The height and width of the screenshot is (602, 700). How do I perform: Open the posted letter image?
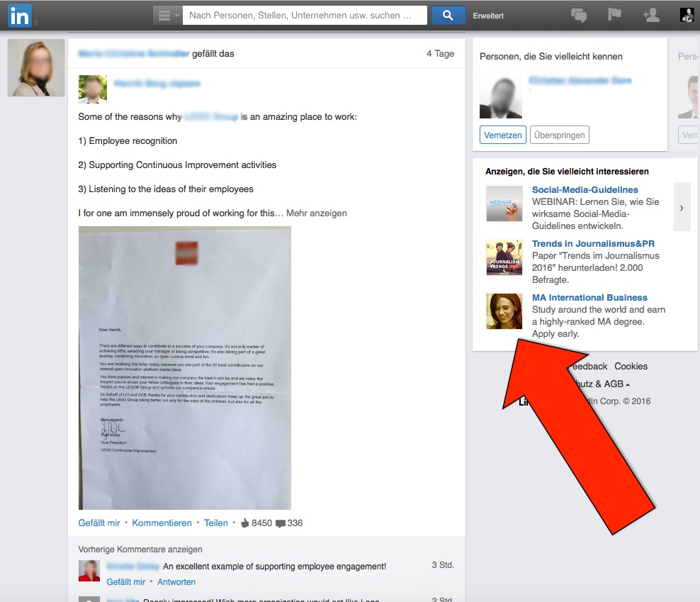pyautogui.click(x=185, y=368)
